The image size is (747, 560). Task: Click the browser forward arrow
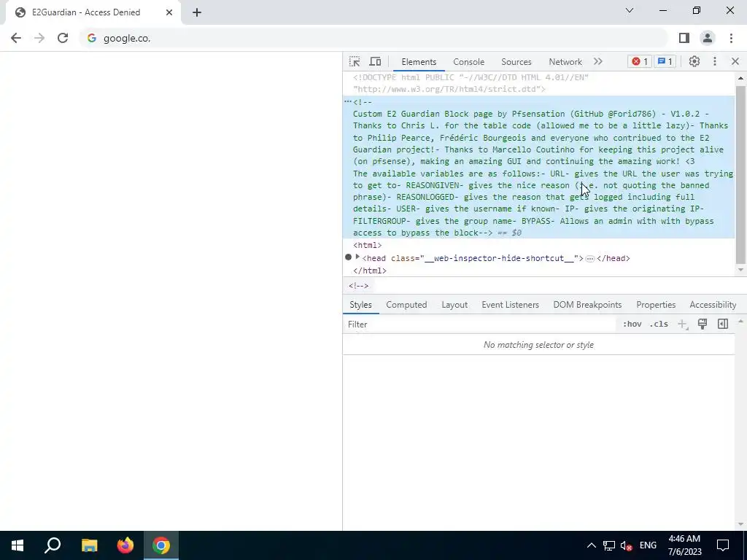click(39, 38)
